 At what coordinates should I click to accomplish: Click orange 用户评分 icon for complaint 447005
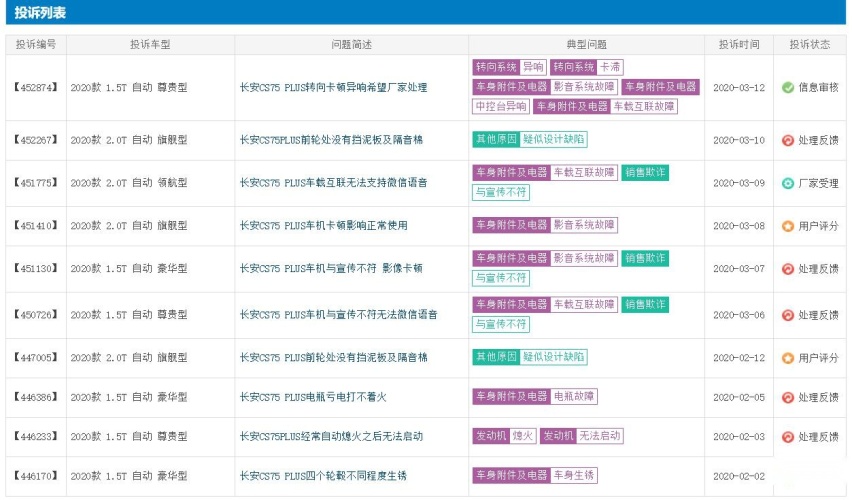click(787, 358)
